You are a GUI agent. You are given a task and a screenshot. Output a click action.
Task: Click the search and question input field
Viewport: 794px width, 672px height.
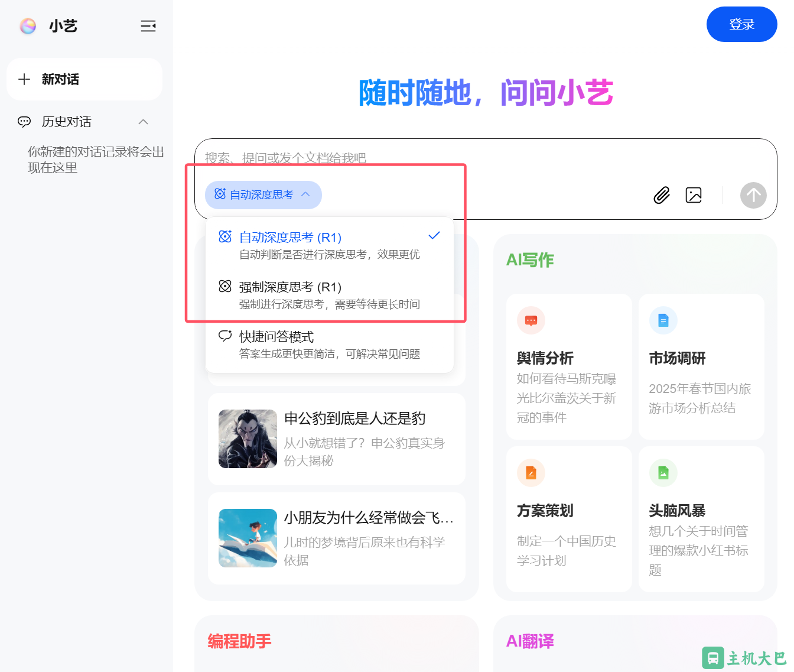pos(414,158)
